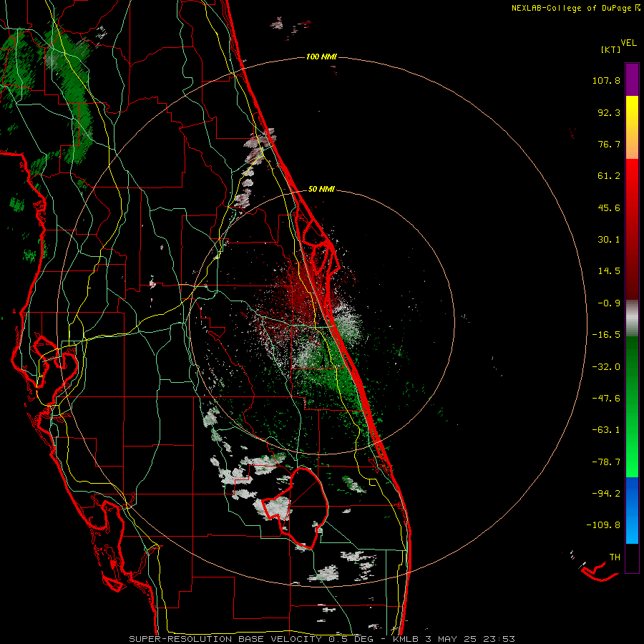Click the -78.7 velocity scale value
This screenshot has height=644, width=644.
click(606, 462)
